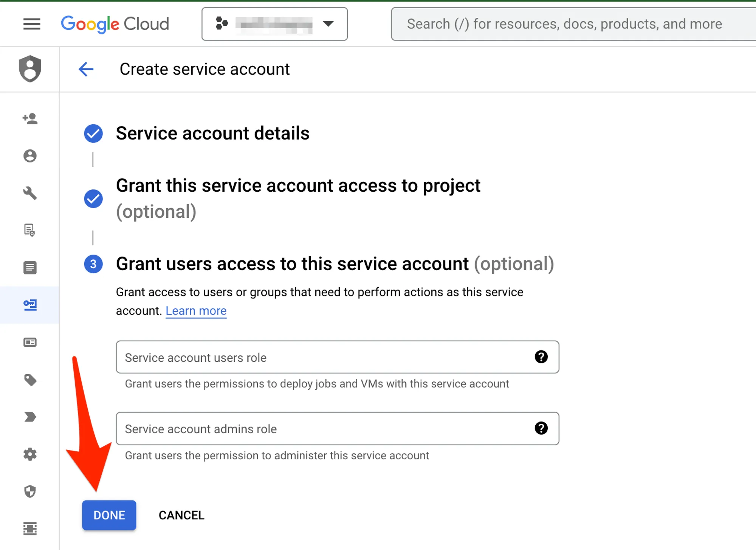This screenshot has width=756, height=550.
Task: Click the project selector dropdown at top
Action: (274, 24)
